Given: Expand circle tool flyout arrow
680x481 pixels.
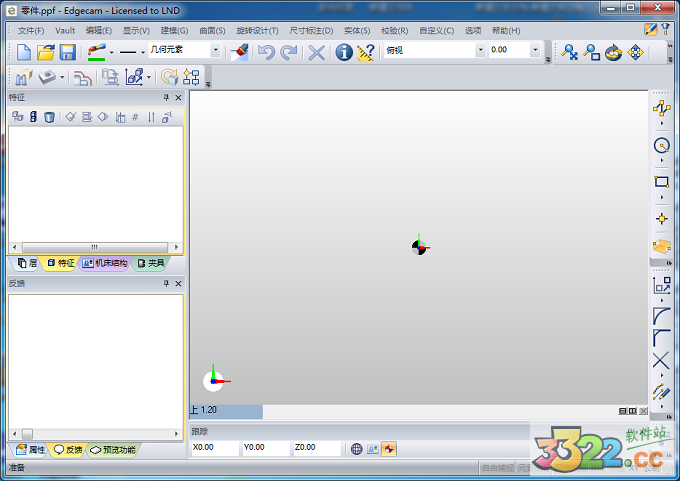Looking at the screenshot, I should point(662,161).
